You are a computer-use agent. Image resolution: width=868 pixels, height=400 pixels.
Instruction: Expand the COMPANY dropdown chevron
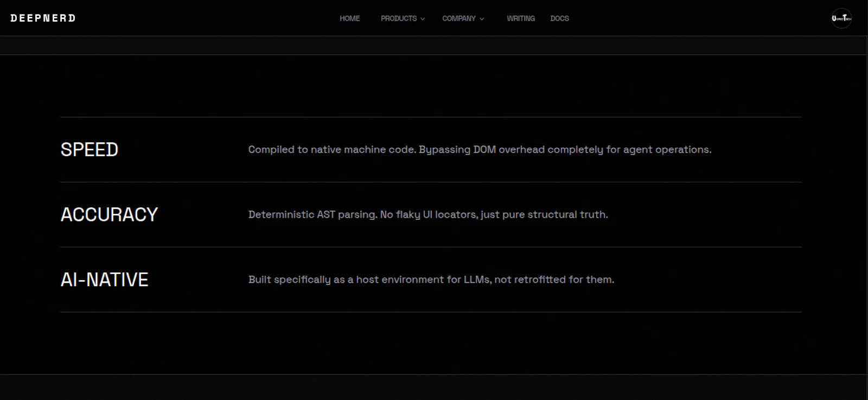coord(482,19)
